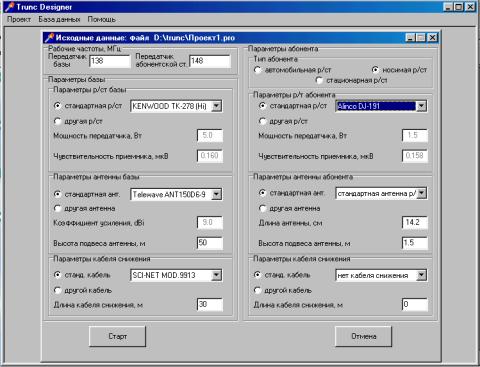Click base receiver sensitivity field 0.160
This screenshot has height=367, width=480.
coord(210,156)
